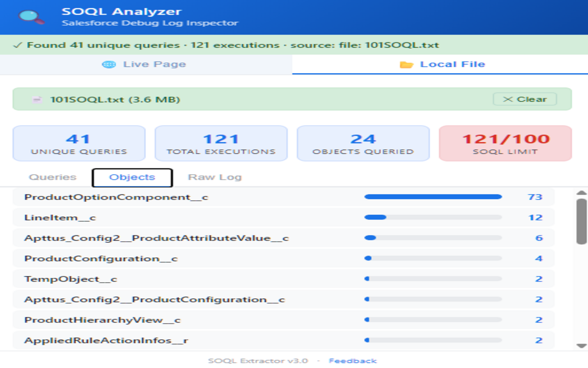Viewport: 588px width, 368px height.
Task: Click the SOQL Analyzer magnifying glass logo
Action: pyautogui.click(x=32, y=17)
